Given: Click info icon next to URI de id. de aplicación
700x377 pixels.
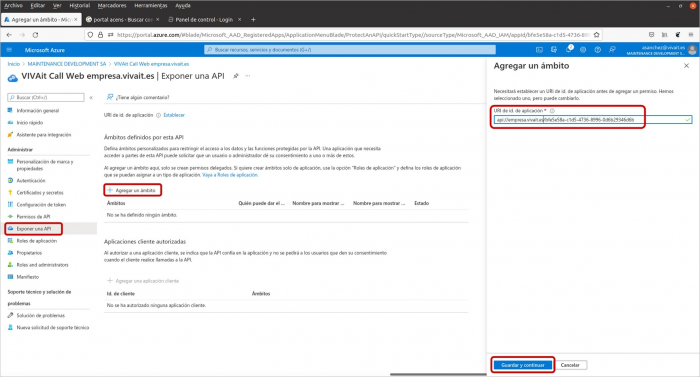Looking at the screenshot, I should 552,111.
